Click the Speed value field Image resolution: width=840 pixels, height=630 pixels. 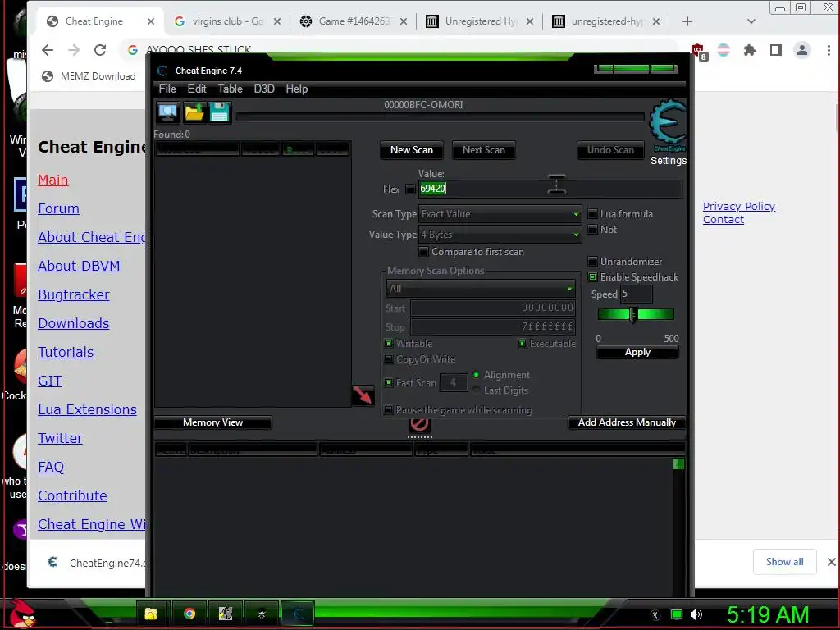click(x=637, y=294)
